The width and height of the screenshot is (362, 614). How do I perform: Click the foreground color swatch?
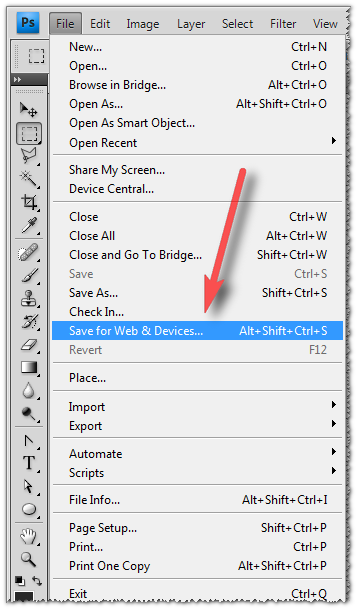coord(24,597)
